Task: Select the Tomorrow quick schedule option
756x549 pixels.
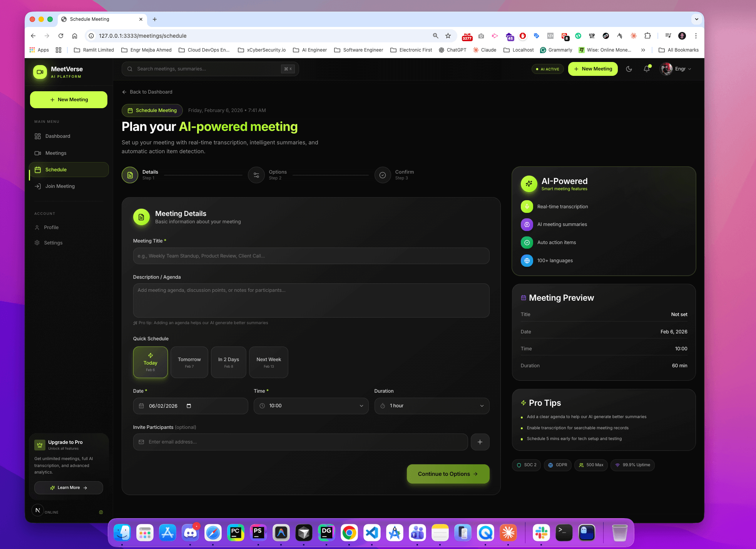Action: pos(189,362)
